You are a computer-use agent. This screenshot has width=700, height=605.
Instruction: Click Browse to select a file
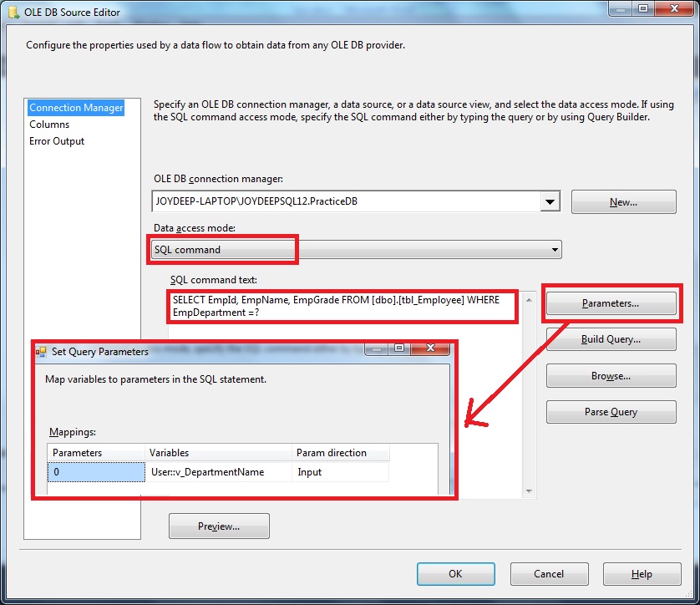(x=611, y=375)
